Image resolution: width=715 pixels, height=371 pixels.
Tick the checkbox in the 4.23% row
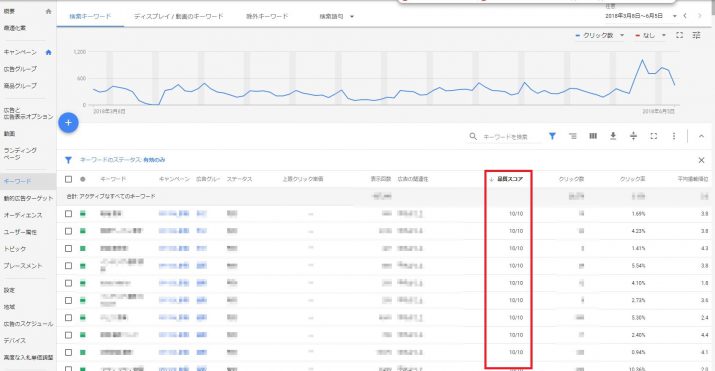pyautogui.click(x=68, y=231)
